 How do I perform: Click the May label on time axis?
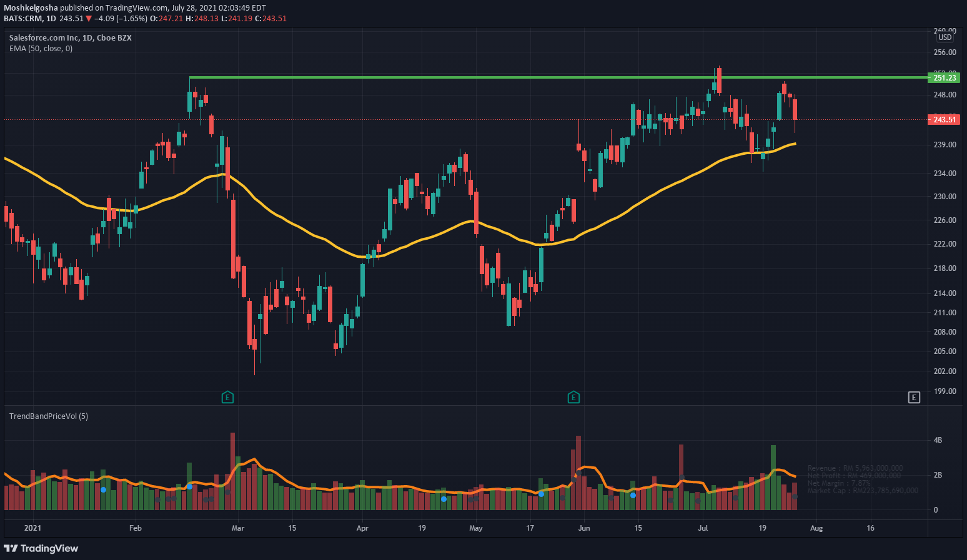tap(476, 528)
